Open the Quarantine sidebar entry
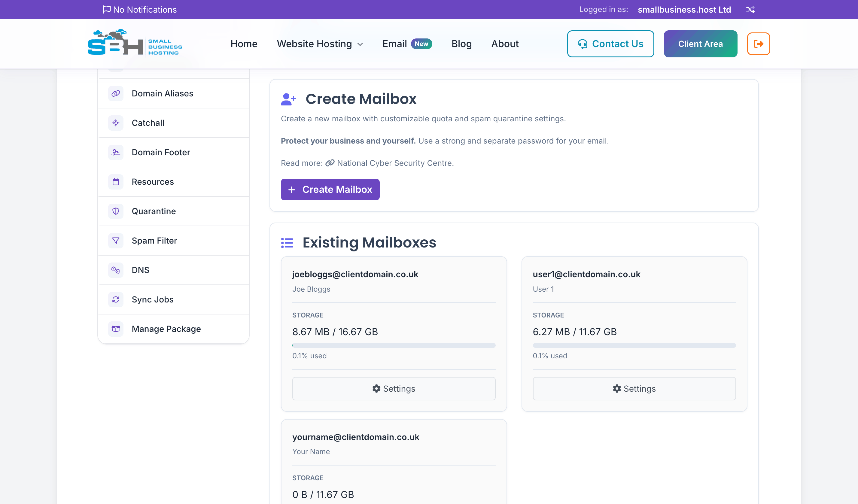 (174, 211)
